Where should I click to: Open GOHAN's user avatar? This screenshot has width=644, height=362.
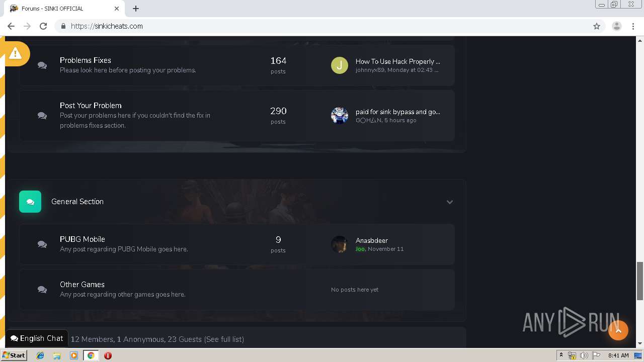[x=340, y=116]
